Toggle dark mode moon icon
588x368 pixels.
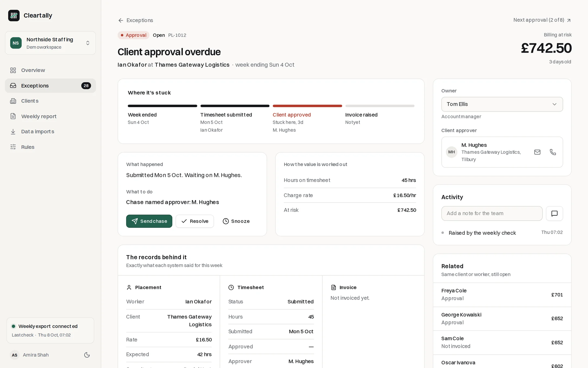pos(87,355)
